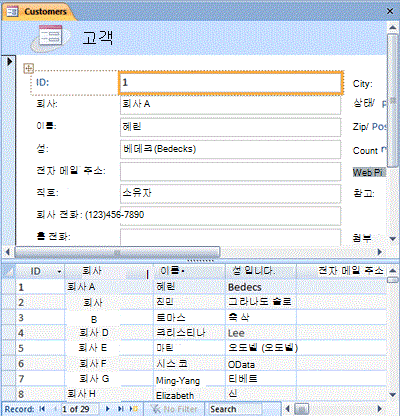This screenshot has width=400, height=416.
Task: Go to last record button
Action: coord(121,409)
